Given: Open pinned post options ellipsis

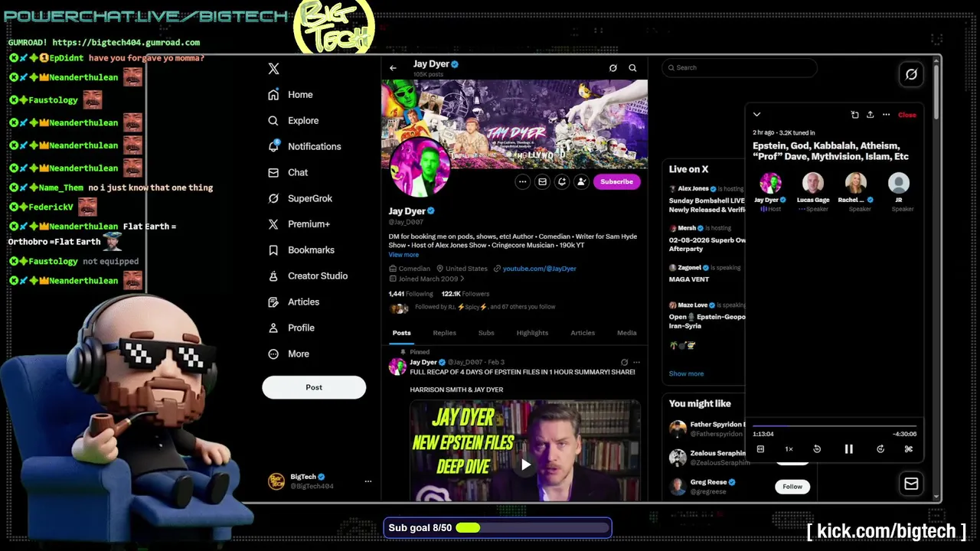Looking at the screenshot, I should pos(636,363).
